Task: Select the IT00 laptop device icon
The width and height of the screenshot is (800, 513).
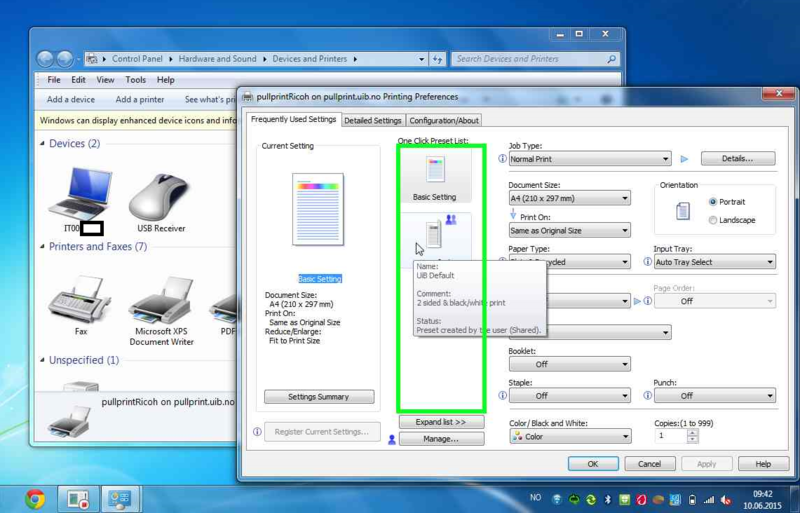Action: (x=80, y=194)
